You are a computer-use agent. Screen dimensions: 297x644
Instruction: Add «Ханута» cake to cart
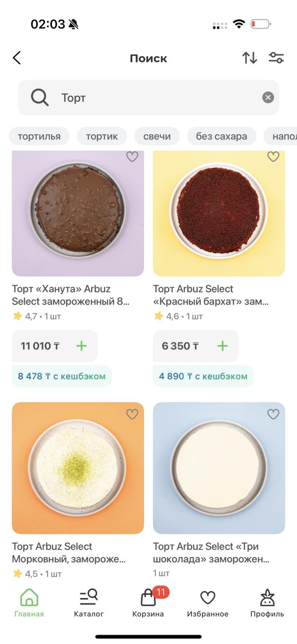tap(81, 346)
